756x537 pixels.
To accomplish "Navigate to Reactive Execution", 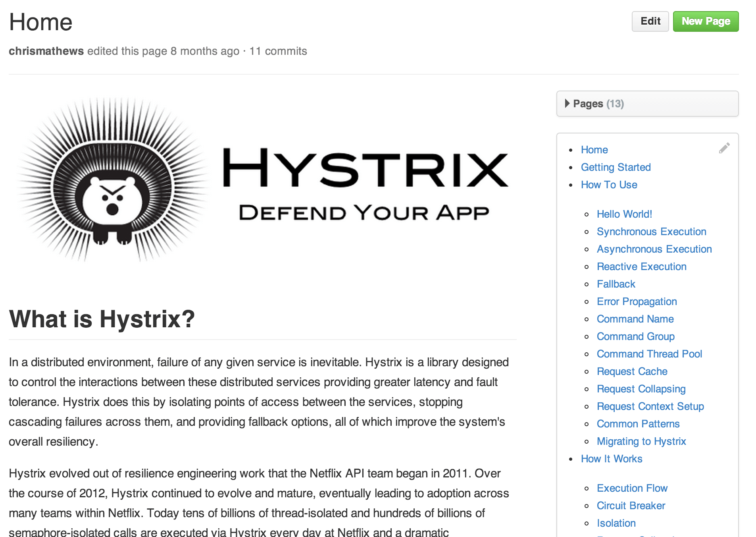I will 641,267.
